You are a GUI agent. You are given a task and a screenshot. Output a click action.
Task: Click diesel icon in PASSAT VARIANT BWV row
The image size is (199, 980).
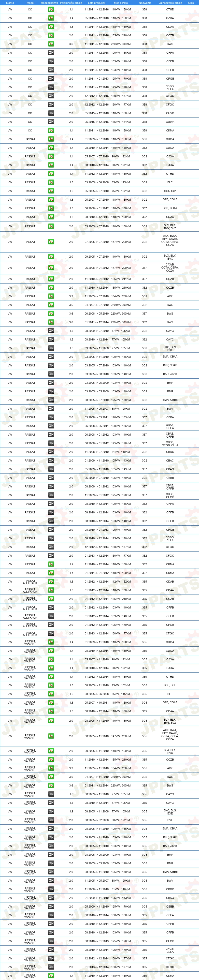(x=51, y=881)
